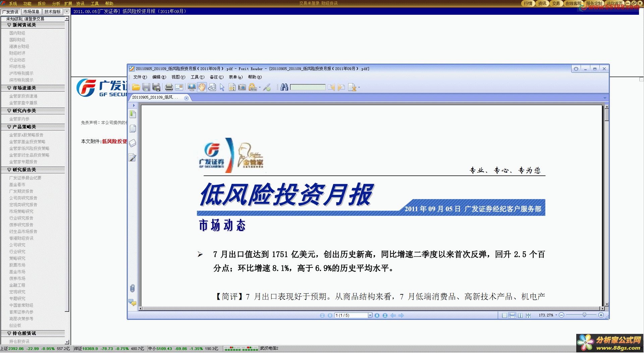
Task: Open 金管家低风险投资策略 item
Action: [29, 149]
